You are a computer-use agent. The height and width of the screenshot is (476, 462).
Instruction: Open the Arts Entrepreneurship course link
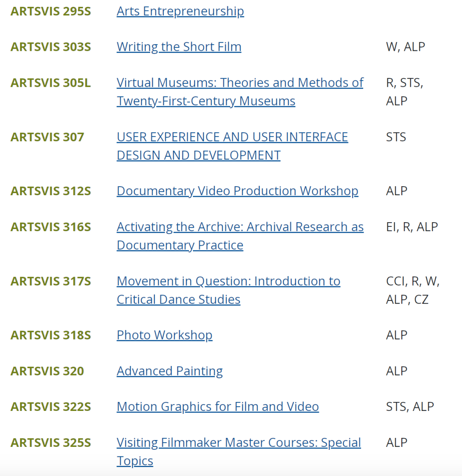[180, 11]
